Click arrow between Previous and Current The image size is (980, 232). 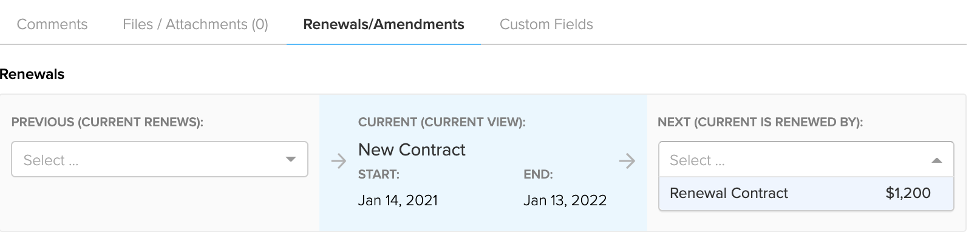click(x=338, y=161)
